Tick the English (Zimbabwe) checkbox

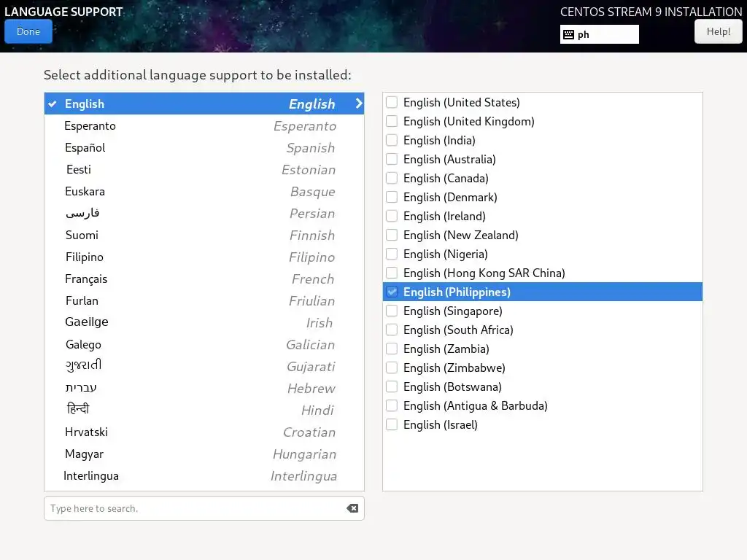tap(392, 367)
